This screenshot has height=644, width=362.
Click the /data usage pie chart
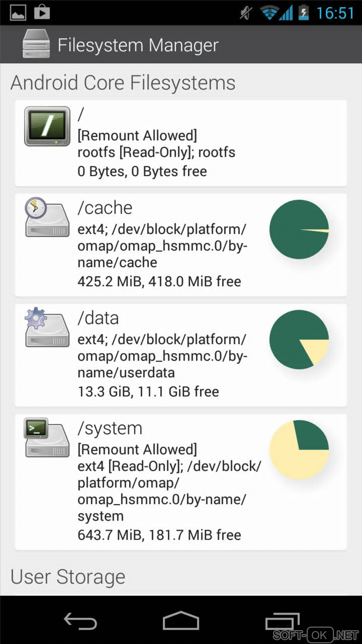click(299, 340)
